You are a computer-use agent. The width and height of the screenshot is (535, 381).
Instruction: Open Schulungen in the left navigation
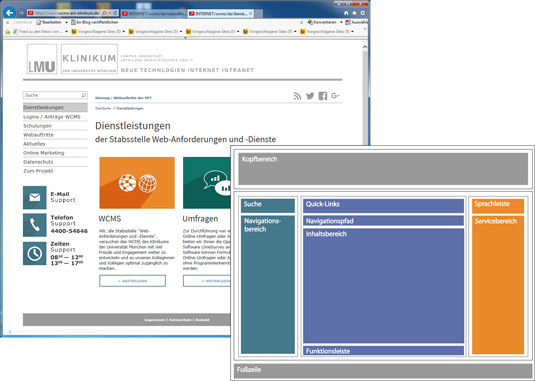55,126
